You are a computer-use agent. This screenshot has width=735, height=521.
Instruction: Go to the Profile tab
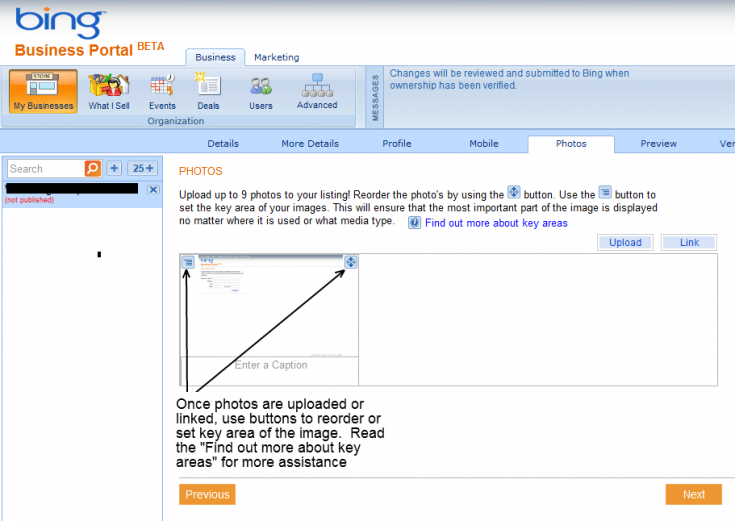pyautogui.click(x=397, y=143)
